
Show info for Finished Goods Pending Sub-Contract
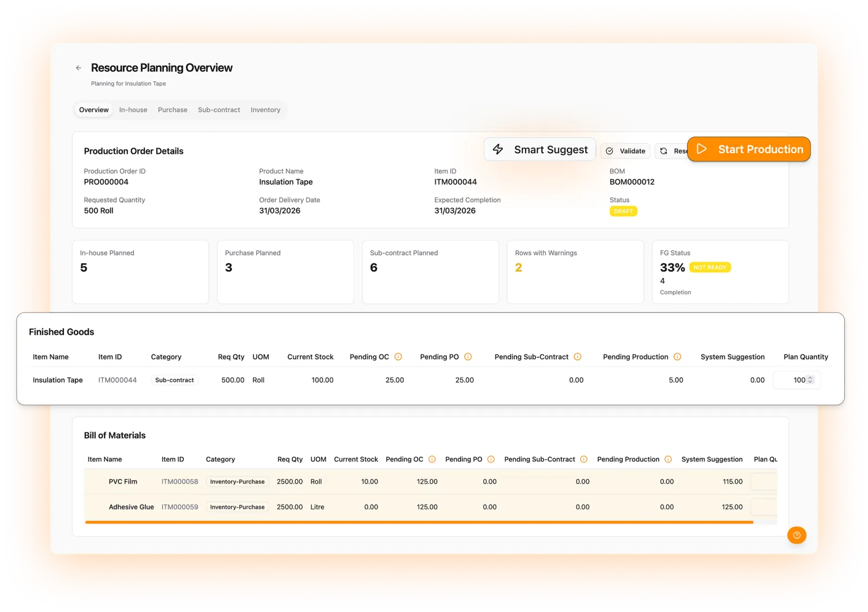[x=578, y=357]
